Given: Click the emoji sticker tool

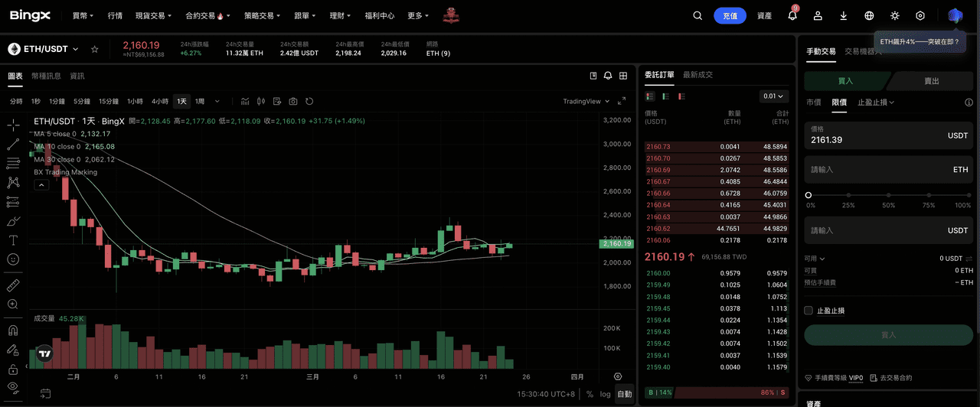Looking at the screenshot, I should [13, 259].
